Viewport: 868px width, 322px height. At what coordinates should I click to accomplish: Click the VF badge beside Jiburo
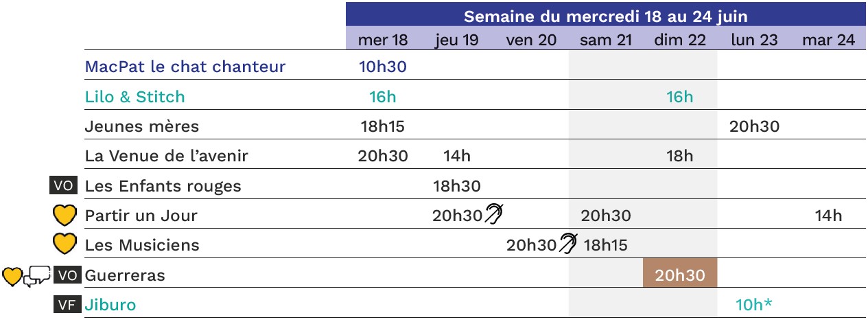66,305
